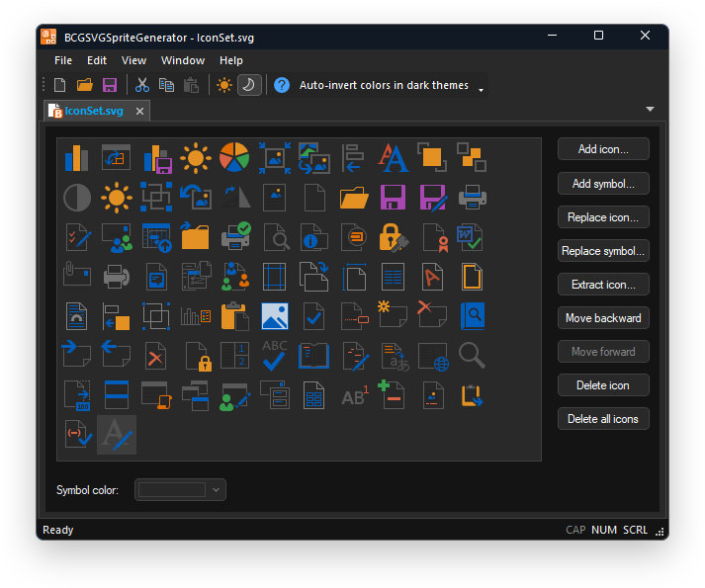Click the Ready status bar text
The image size is (705, 588).
(x=58, y=530)
